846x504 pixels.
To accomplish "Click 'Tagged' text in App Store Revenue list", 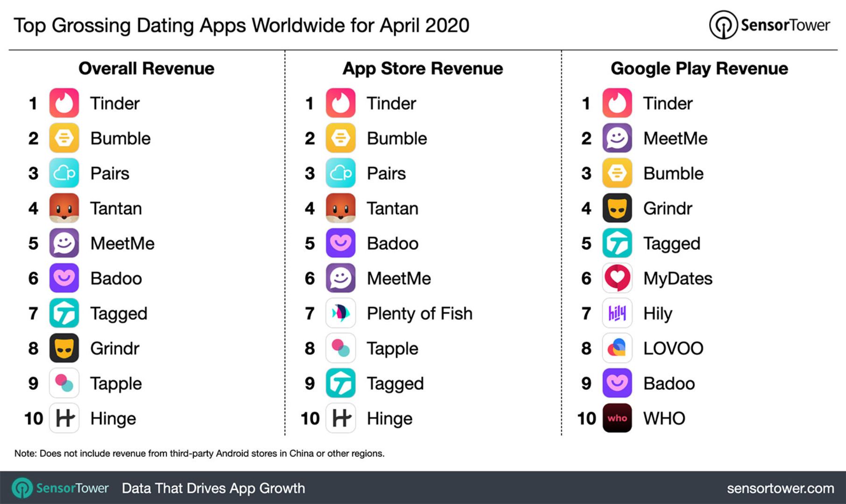I will (x=395, y=384).
